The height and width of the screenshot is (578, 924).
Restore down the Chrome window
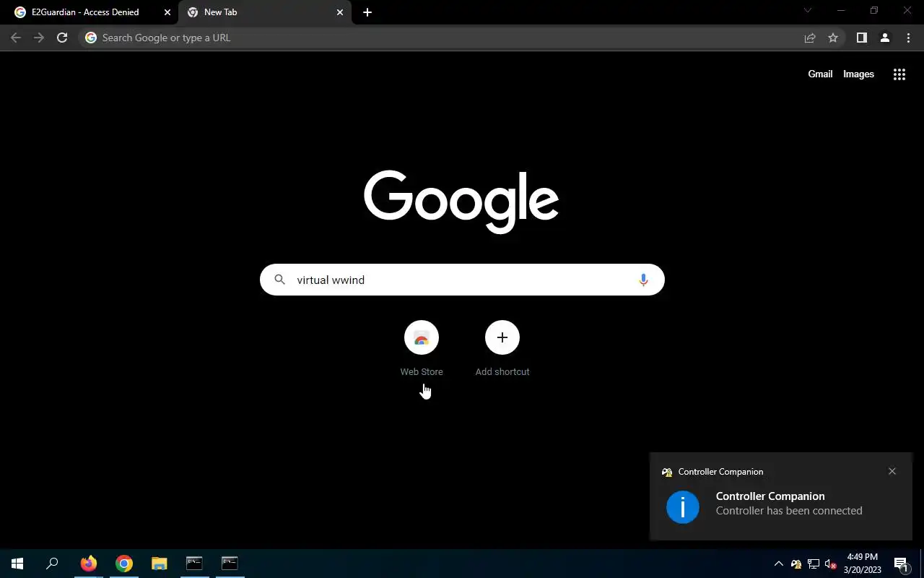(874, 11)
